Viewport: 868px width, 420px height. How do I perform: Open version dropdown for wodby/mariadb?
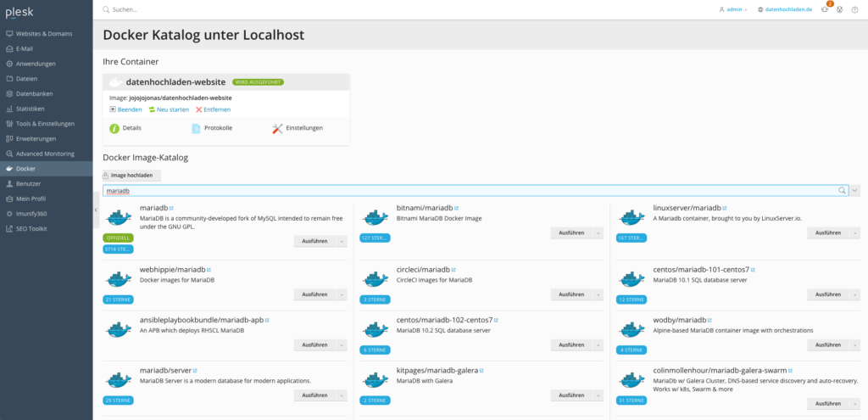coord(855,345)
